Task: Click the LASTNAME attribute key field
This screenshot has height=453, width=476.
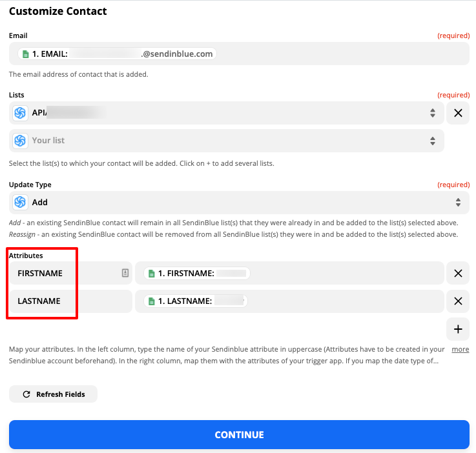Action: click(70, 301)
